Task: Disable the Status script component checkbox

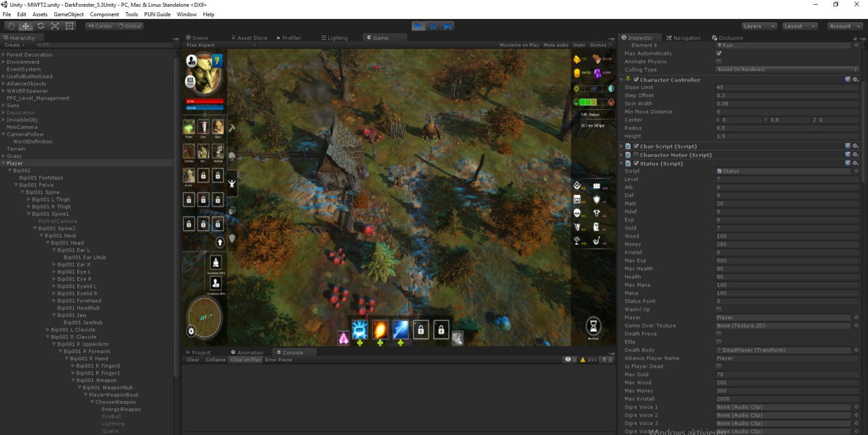Action: pos(636,164)
